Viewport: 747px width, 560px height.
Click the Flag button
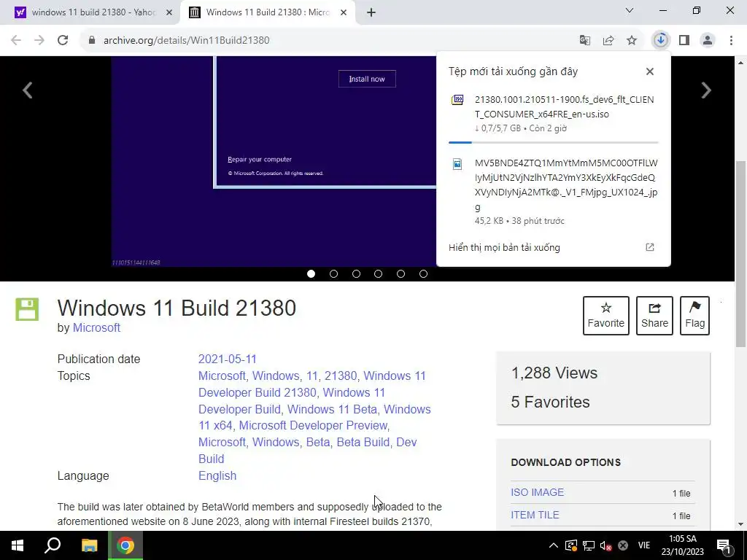point(694,315)
